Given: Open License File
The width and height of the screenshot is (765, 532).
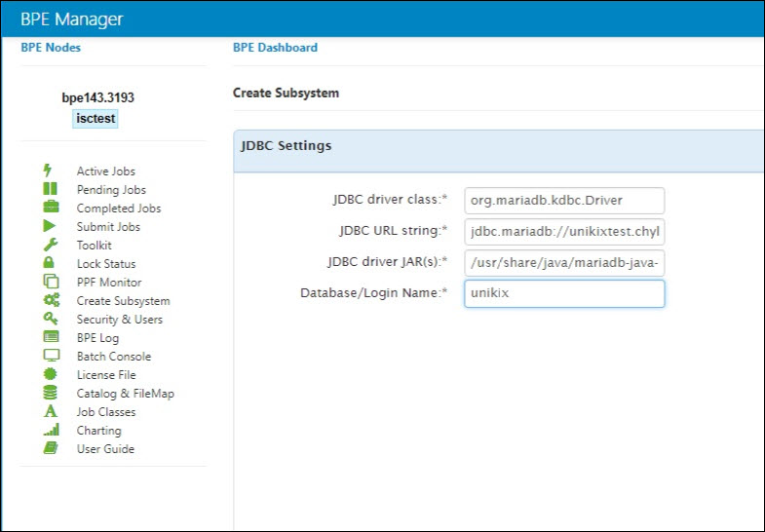Looking at the screenshot, I should [106, 375].
